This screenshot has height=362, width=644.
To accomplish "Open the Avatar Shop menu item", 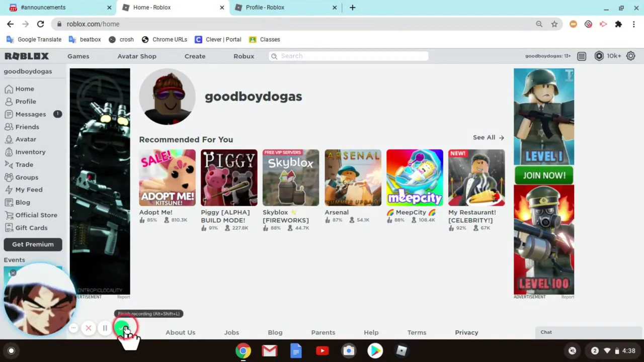I will point(137,56).
